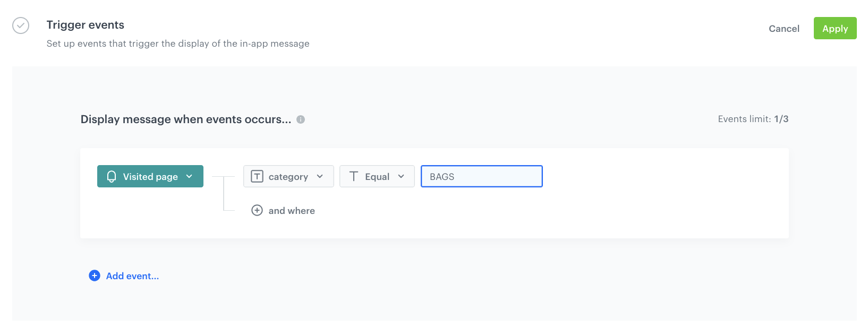Click the Add event... link
Screen dimensions: 868x327
132,276
